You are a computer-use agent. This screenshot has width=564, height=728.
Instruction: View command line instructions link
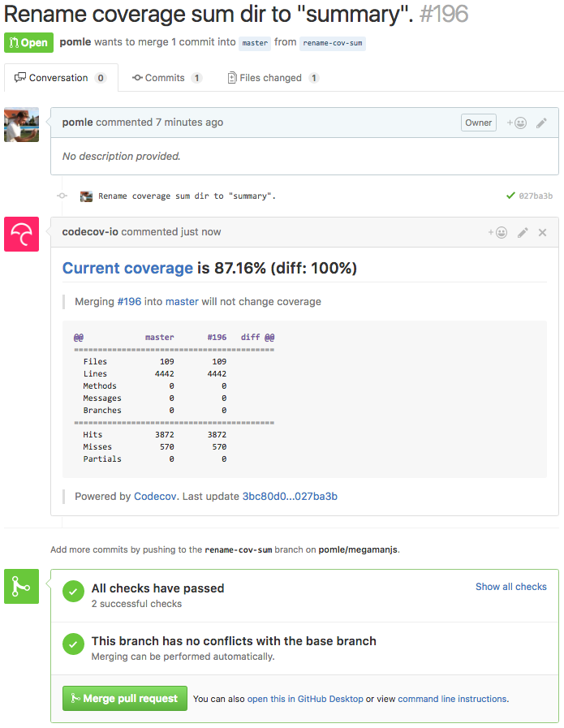coord(453,699)
